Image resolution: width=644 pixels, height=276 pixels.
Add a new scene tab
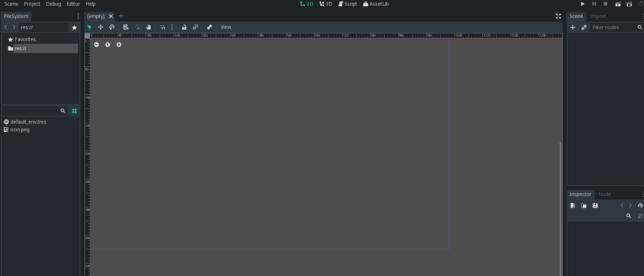coord(121,16)
